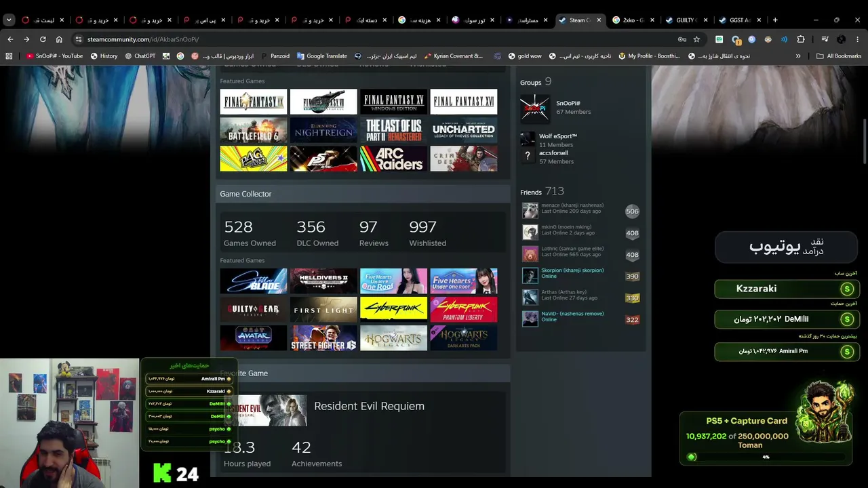Image resolution: width=868 pixels, height=488 pixels.
Task: Open the apps grid in bookmarks bar
Action: pos(9,56)
